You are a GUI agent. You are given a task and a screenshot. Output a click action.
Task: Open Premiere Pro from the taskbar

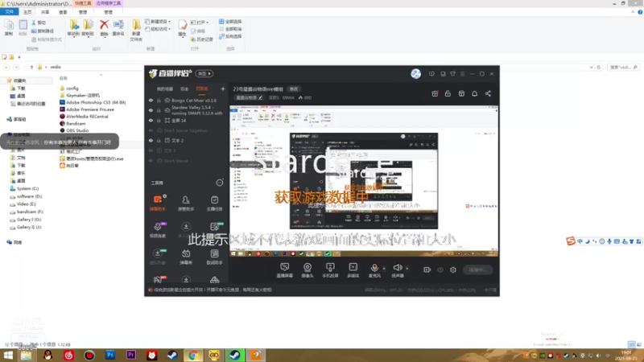coord(131,355)
